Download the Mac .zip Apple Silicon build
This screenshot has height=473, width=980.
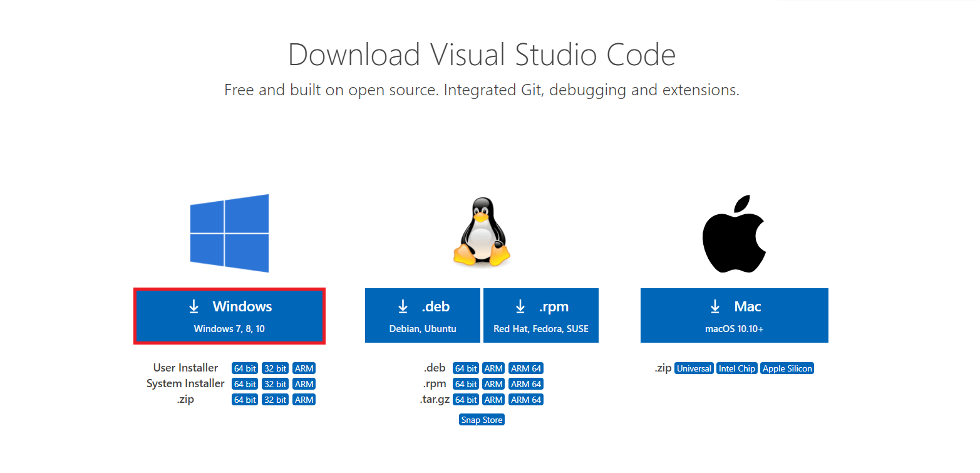click(787, 368)
